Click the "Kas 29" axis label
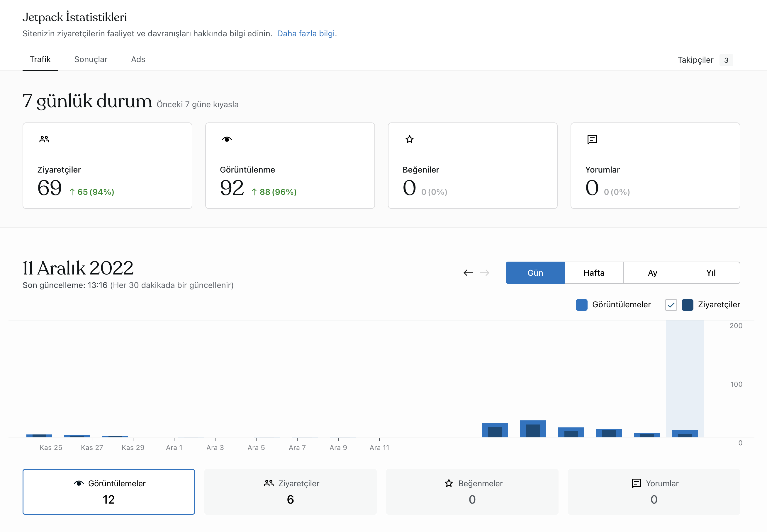The width and height of the screenshot is (767, 532). [133, 448]
